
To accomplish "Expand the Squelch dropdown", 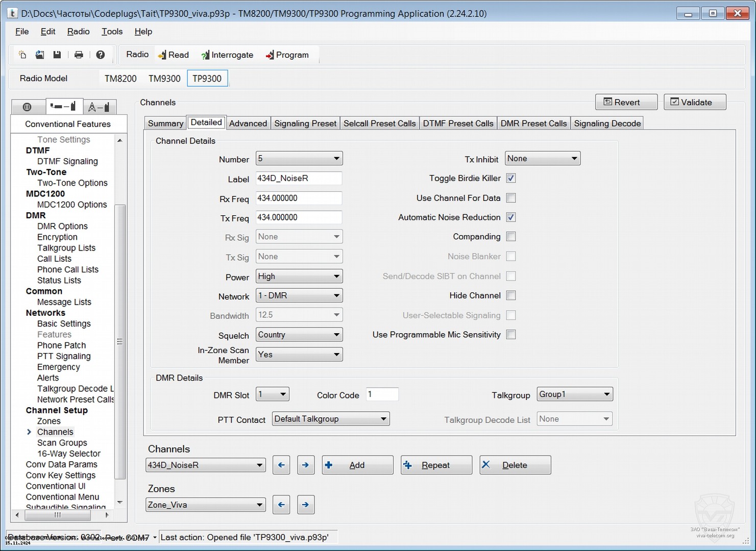I will [299, 335].
